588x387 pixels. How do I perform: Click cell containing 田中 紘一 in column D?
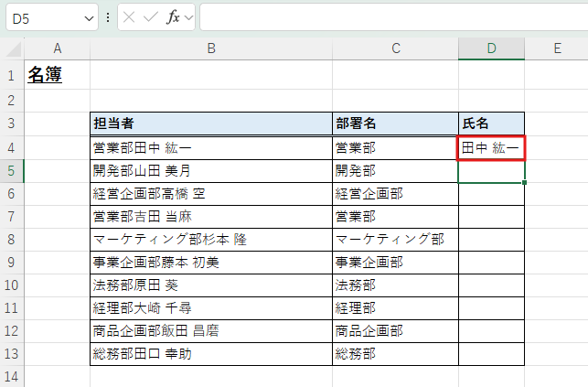click(491, 146)
